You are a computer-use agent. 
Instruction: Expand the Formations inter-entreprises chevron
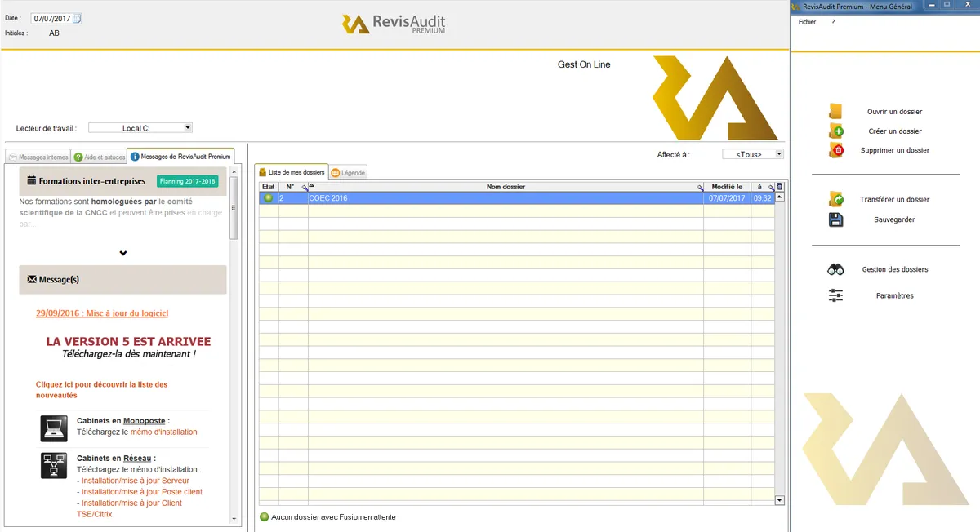pos(123,253)
